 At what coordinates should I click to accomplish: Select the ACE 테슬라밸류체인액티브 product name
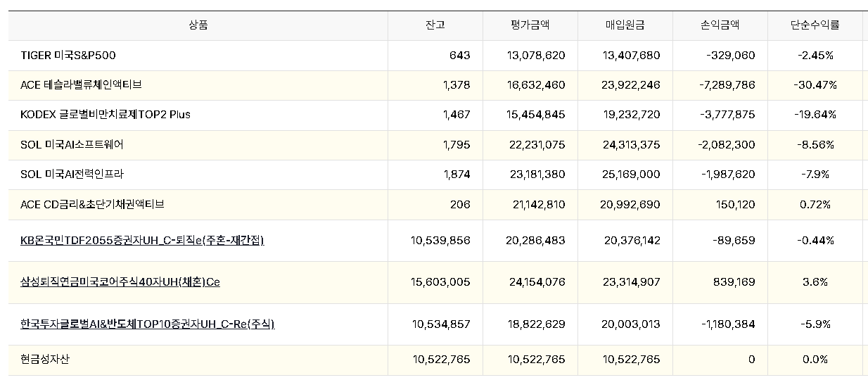(x=82, y=84)
